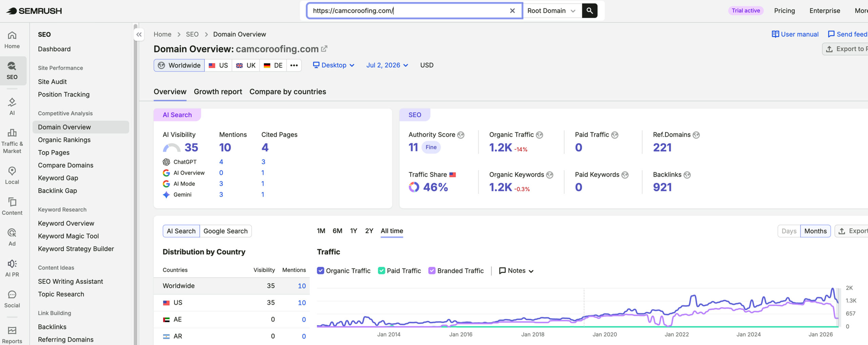Click the Home breadcrumb
This screenshot has height=345, width=868.
click(x=162, y=34)
